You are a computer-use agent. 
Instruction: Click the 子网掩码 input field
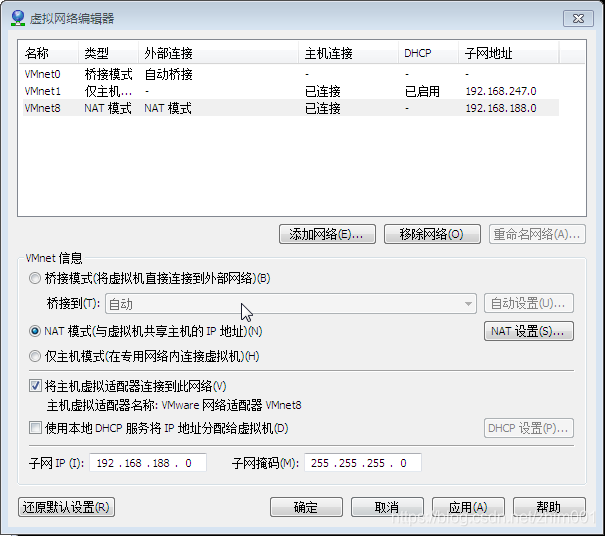pos(363,463)
